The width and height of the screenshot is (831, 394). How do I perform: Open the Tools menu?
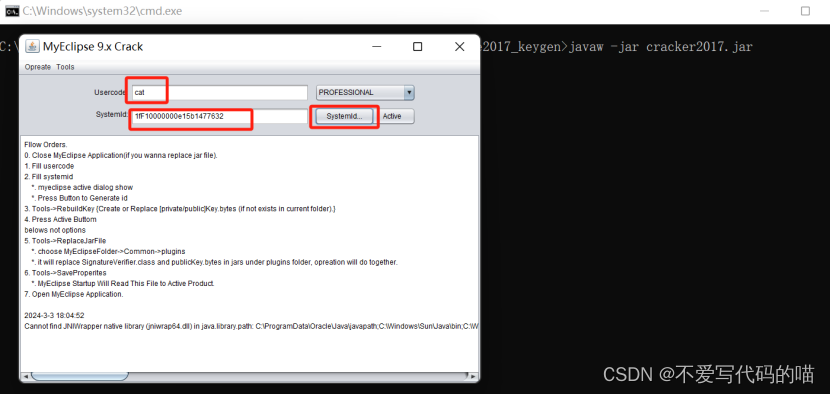pyautogui.click(x=65, y=67)
